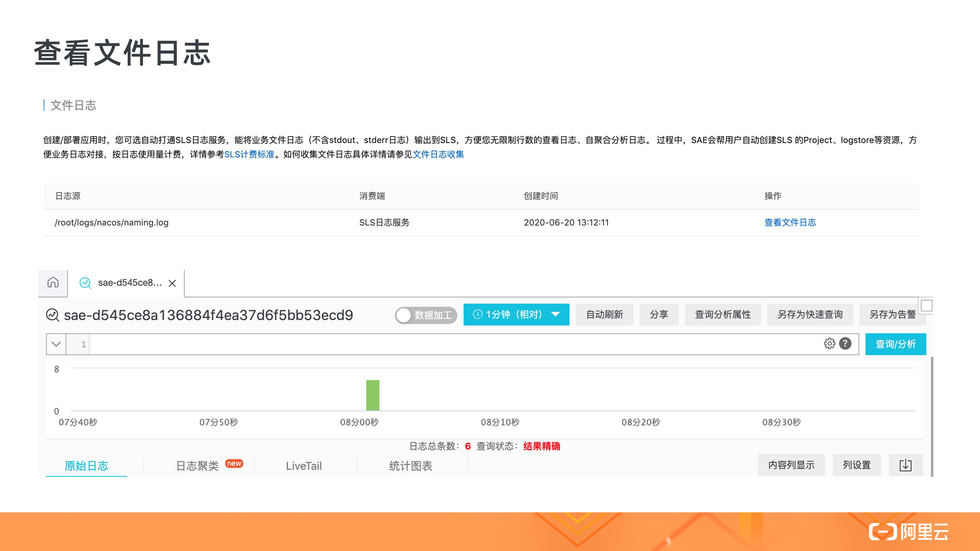
Task: Click the clock icon in the time range selector
Action: coord(477,315)
